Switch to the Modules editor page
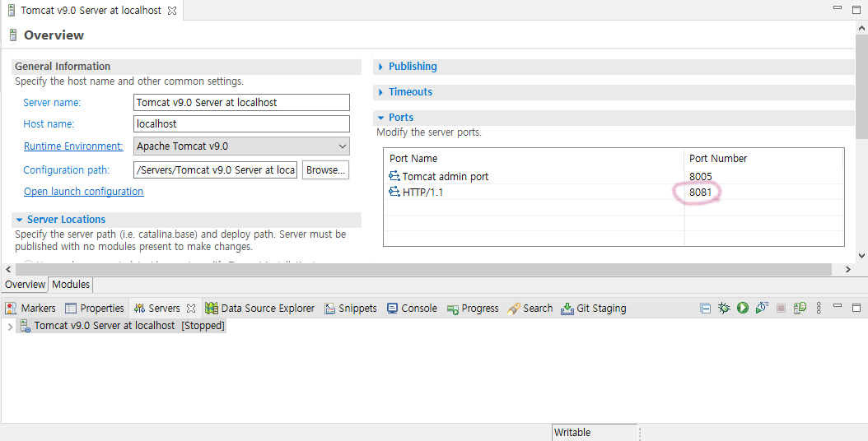Viewport: 868px width, 441px height. pyautogui.click(x=71, y=285)
